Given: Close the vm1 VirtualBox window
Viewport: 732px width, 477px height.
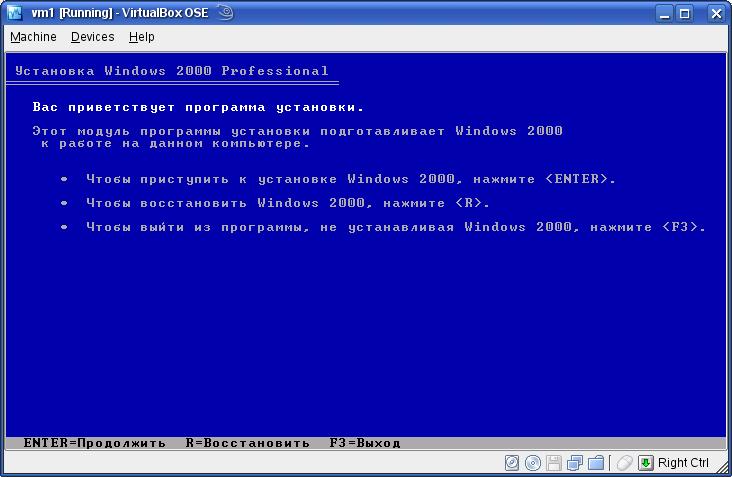Looking at the screenshot, I should pos(716,13).
